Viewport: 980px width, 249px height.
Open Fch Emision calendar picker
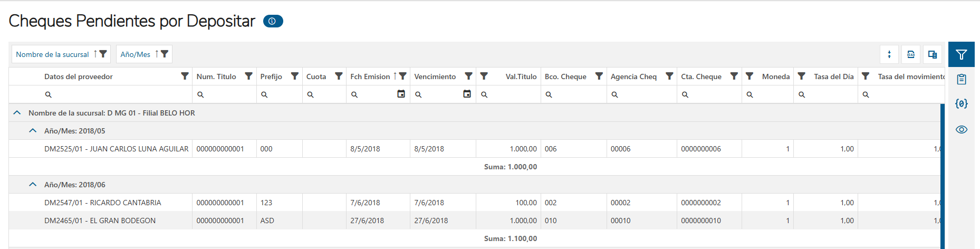(401, 94)
